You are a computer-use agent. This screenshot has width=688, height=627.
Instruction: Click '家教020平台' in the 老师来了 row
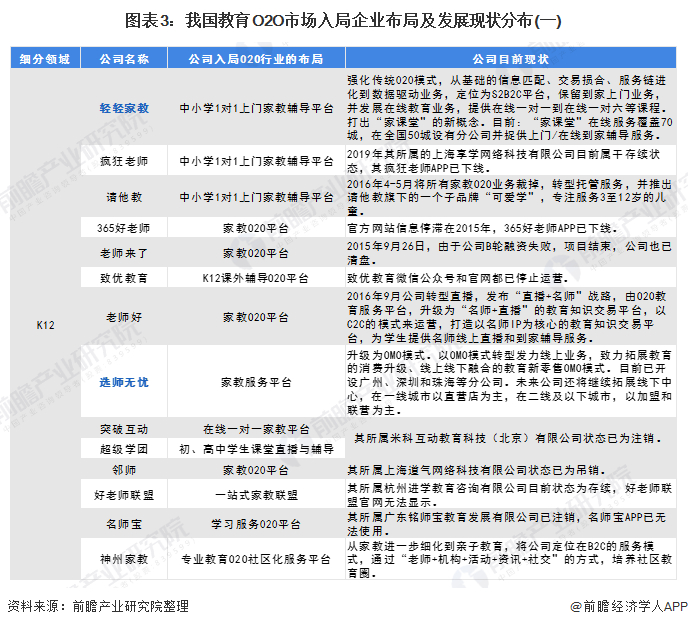pyautogui.click(x=256, y=253)
